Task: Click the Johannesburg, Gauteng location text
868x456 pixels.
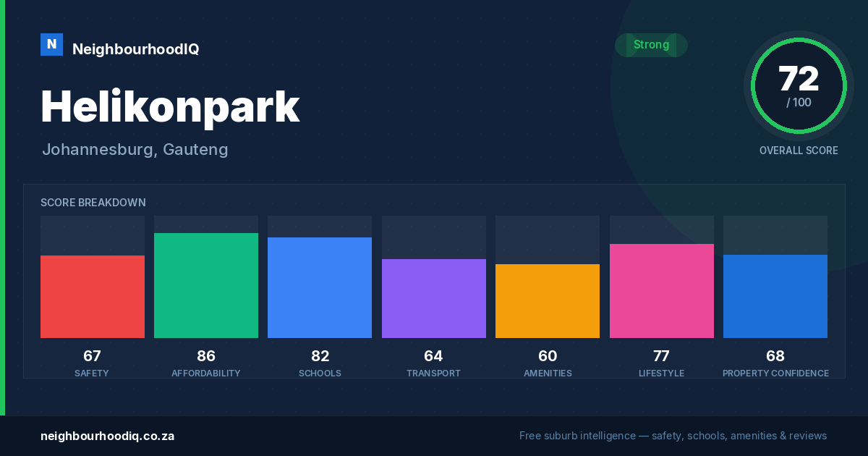Action: (x=135, y=150)
